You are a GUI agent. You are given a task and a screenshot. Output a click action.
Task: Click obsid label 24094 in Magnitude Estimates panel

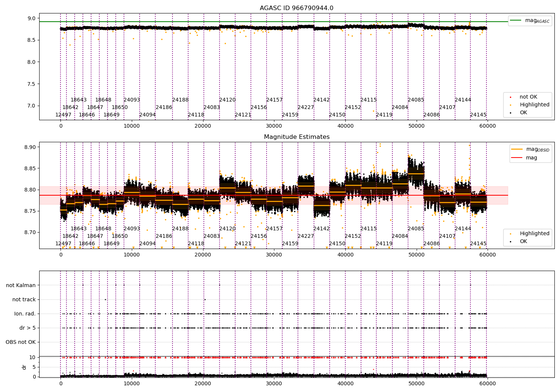(x=147, y=244)
